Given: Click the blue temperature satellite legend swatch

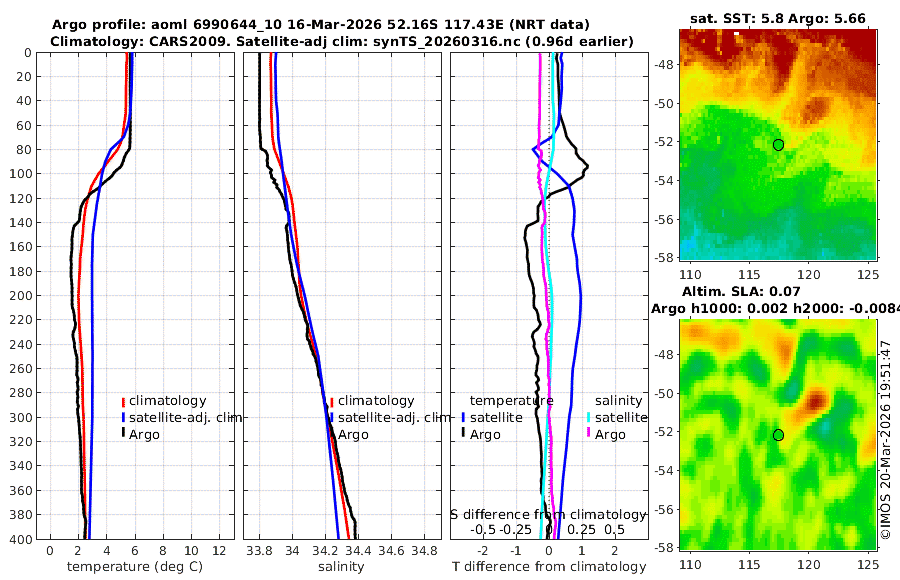Looking at the screenshot, I should (x=463, y=418).
